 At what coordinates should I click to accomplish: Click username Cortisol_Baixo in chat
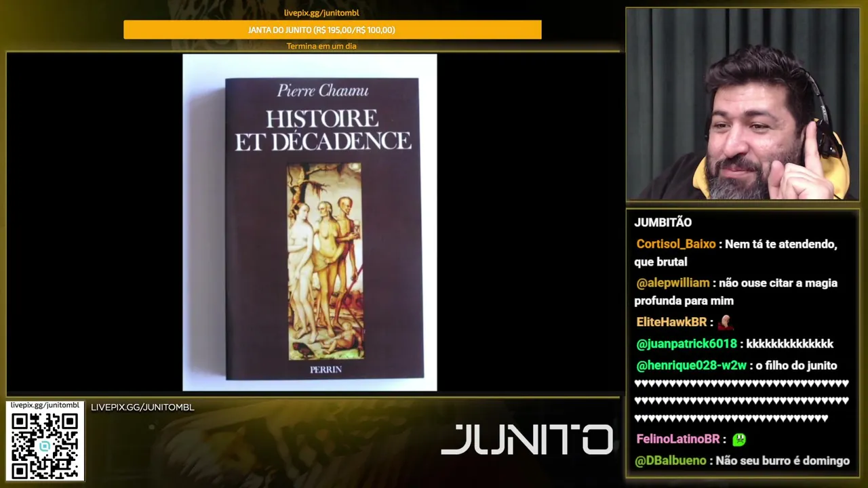click(x=676, y=244)
